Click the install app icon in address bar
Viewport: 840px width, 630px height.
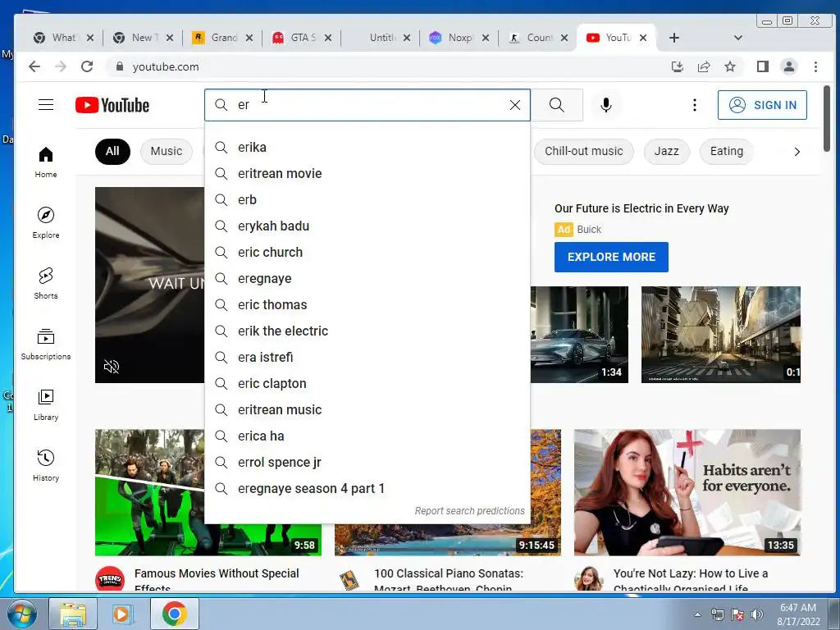click(677, 66)
